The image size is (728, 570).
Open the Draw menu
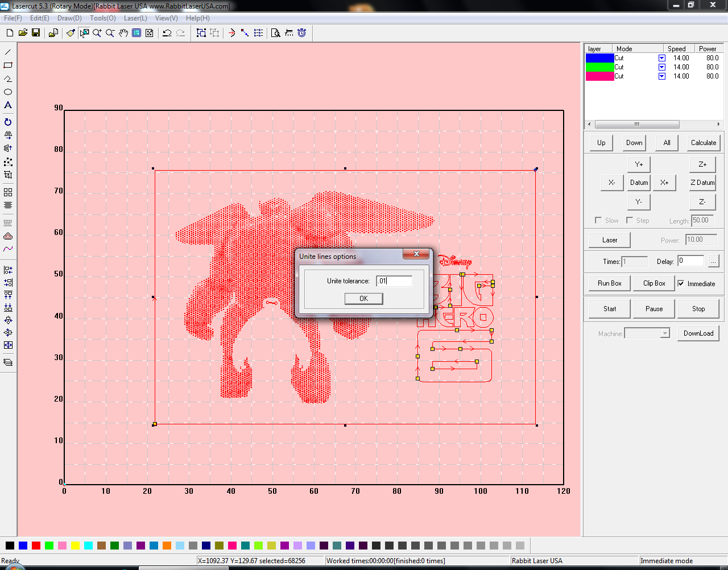point(69,18)
